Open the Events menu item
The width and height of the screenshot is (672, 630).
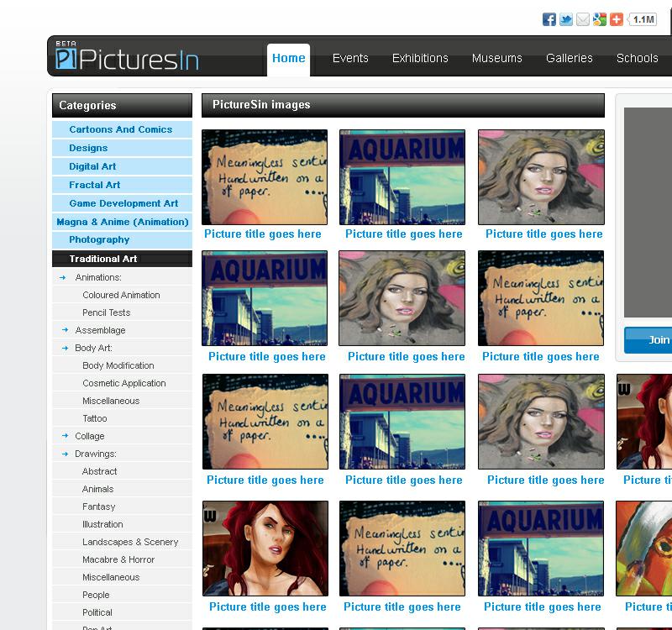[x=350, y=58]
